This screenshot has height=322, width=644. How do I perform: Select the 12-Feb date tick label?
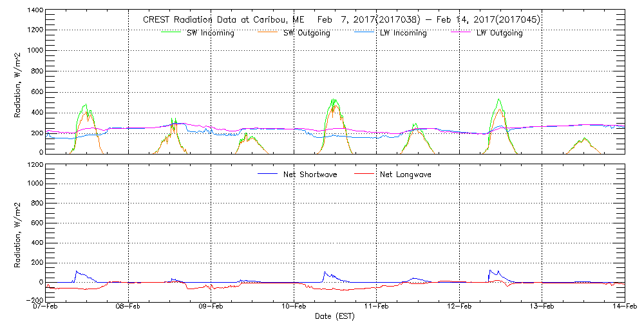(x=459, y=308)
